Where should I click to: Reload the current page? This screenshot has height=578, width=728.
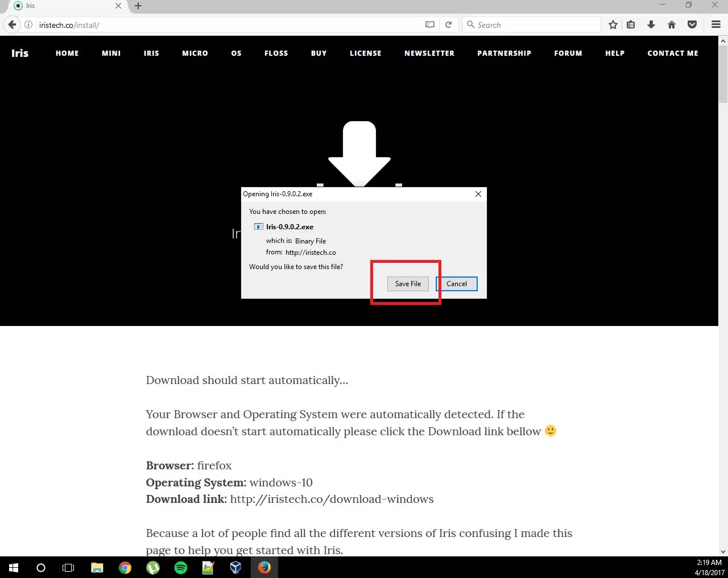tap(448, 25)
